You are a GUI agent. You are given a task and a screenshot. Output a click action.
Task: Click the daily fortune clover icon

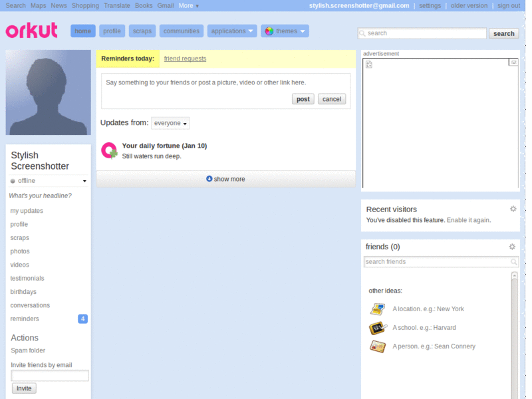point(109,151)
